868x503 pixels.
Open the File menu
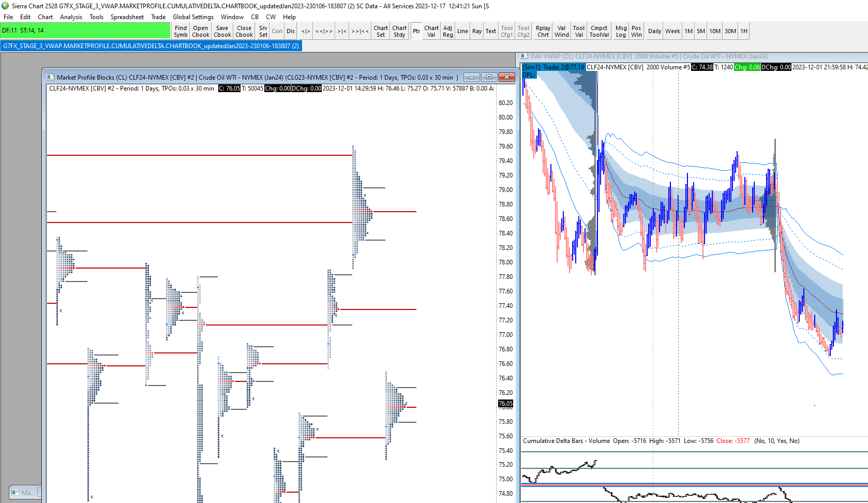click(x=8, y=17)
